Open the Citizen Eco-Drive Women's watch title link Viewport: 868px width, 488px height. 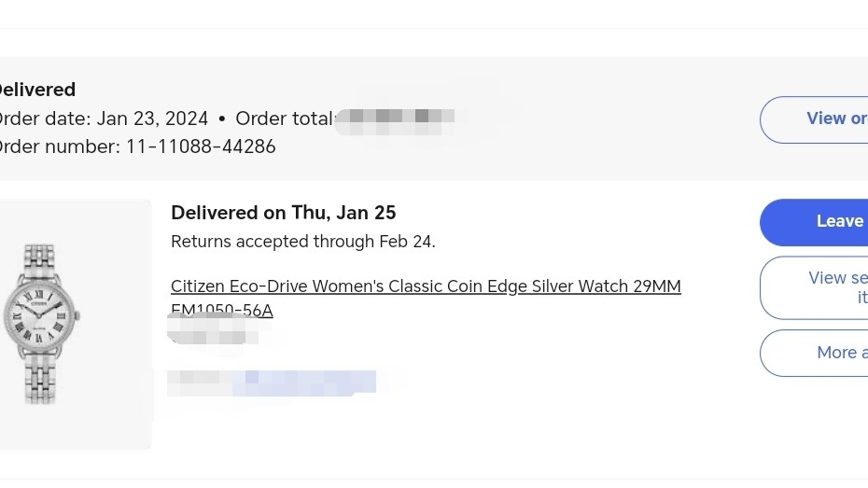point(426,286)
